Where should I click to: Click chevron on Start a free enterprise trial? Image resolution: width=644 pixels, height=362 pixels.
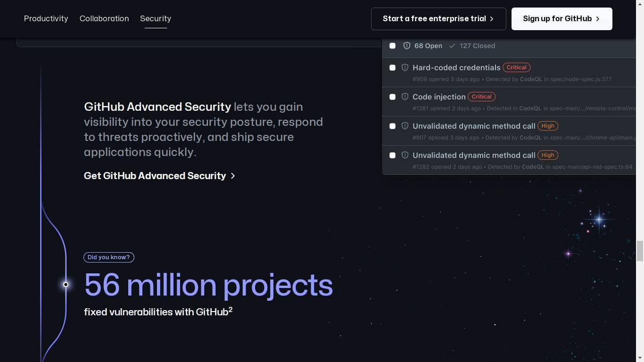point(492,19)
